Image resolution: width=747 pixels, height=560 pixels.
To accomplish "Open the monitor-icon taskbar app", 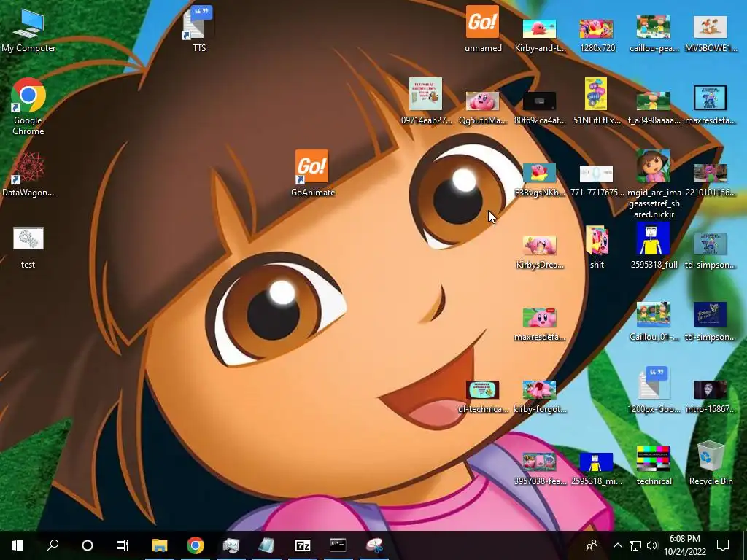I will [231, 545].
